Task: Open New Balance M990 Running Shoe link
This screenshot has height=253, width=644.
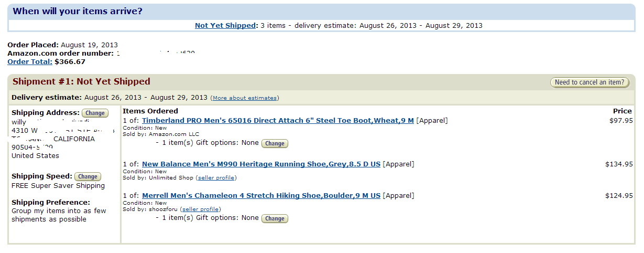Action: 261,164
